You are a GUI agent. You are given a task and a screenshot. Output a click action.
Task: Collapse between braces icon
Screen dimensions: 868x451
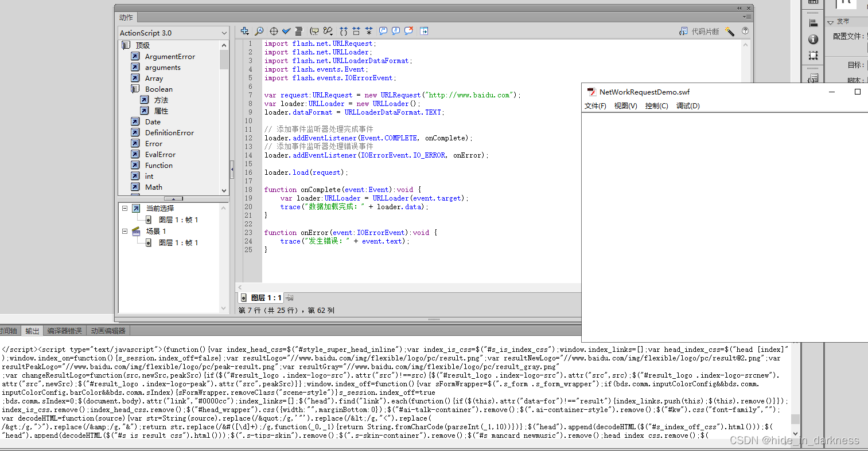point(344,31)
